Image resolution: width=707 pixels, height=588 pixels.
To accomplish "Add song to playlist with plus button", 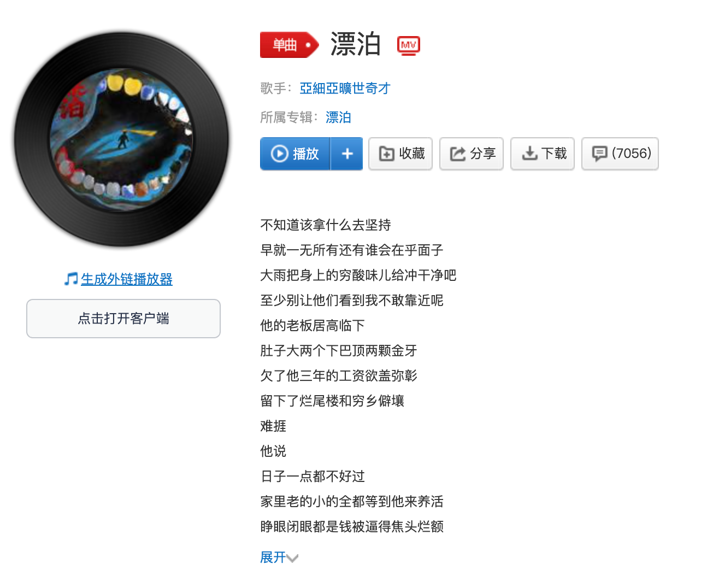I will click(x=347, y=154).
